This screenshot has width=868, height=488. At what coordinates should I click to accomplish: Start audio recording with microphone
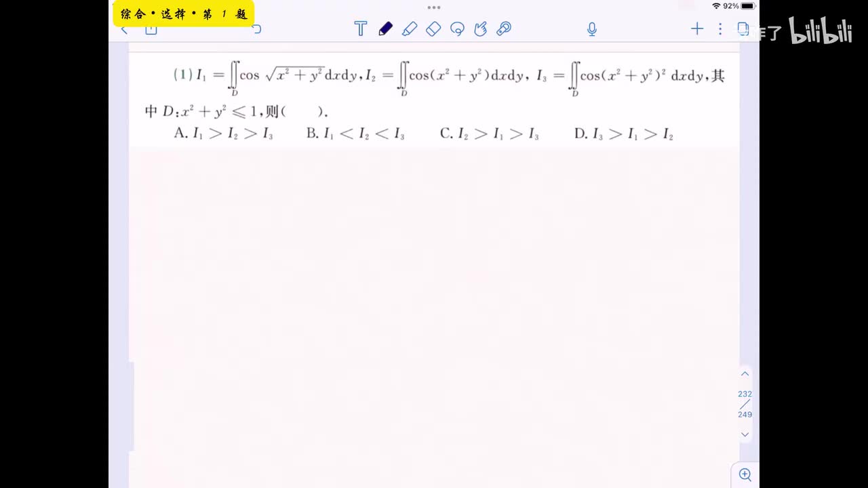tap(592, 28)
